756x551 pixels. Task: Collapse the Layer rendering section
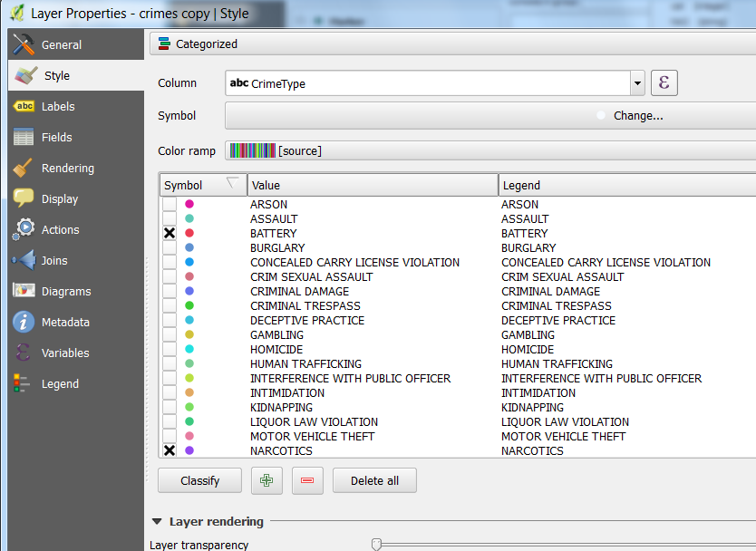coord(158,521)
